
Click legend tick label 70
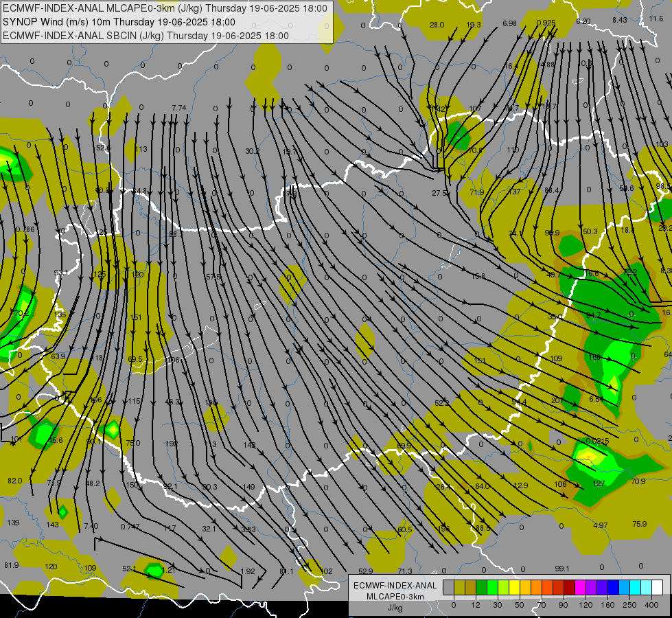pos(542,605)
